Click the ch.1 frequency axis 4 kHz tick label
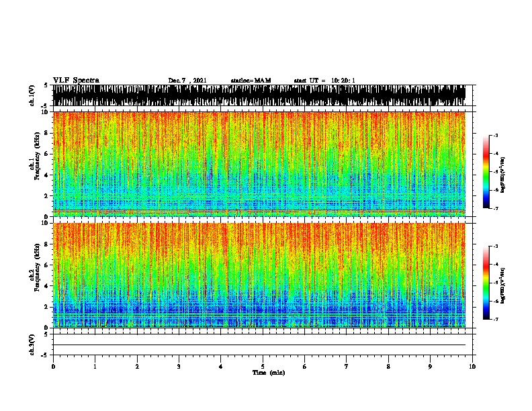Image resolution: width=532 pixels, height=411 pixels. tap(47, 175)
